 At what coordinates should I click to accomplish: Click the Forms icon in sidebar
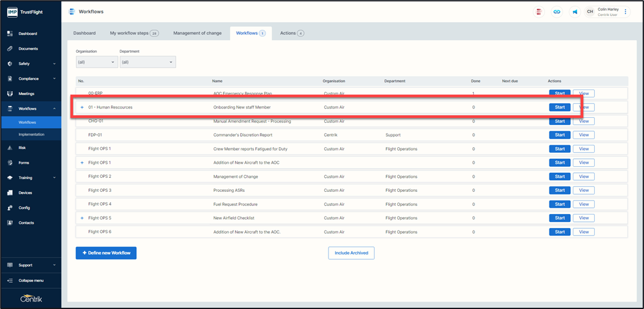click(x=10, y=162)
